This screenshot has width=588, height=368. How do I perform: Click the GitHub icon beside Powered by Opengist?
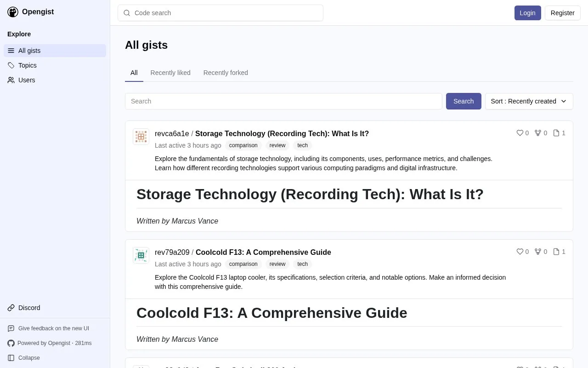coord(11,343)
